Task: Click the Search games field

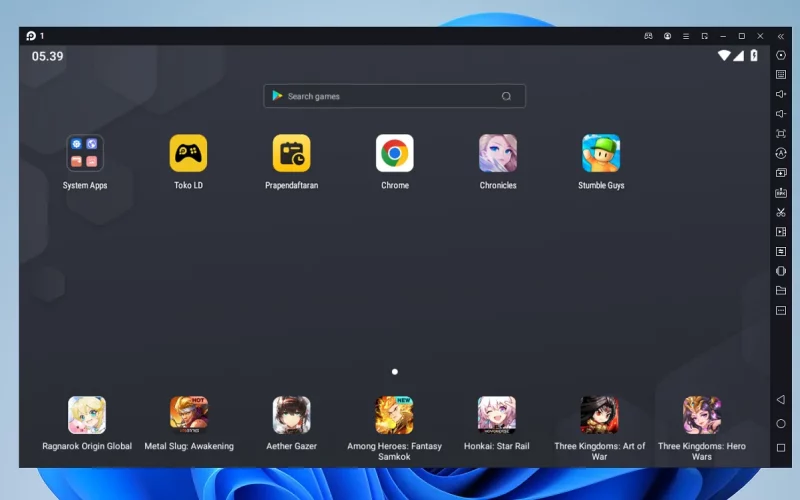Action: coord(394,96)
